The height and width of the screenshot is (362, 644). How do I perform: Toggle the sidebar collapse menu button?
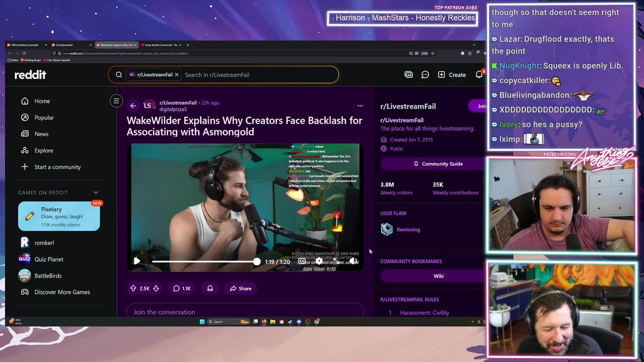116,101
